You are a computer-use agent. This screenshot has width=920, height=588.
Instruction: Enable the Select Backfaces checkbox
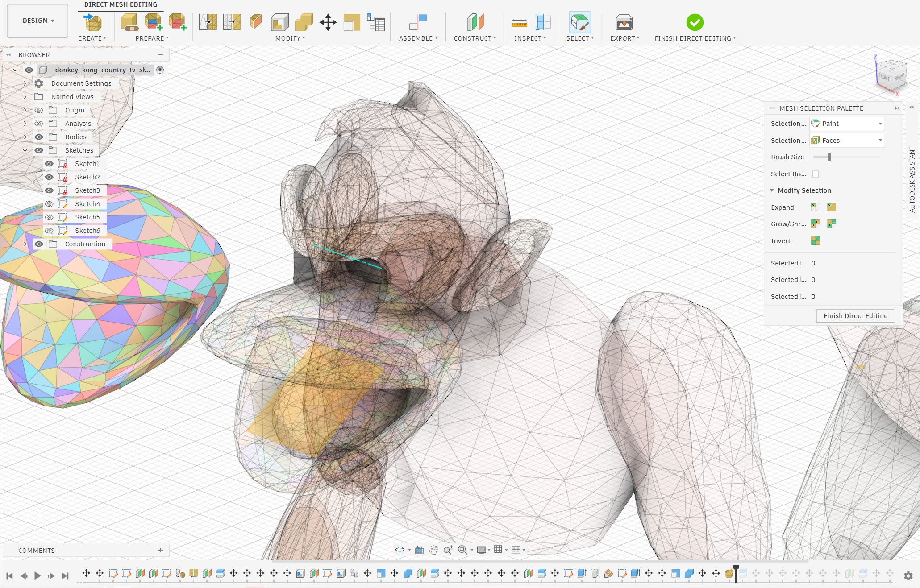tap(816, 174)
